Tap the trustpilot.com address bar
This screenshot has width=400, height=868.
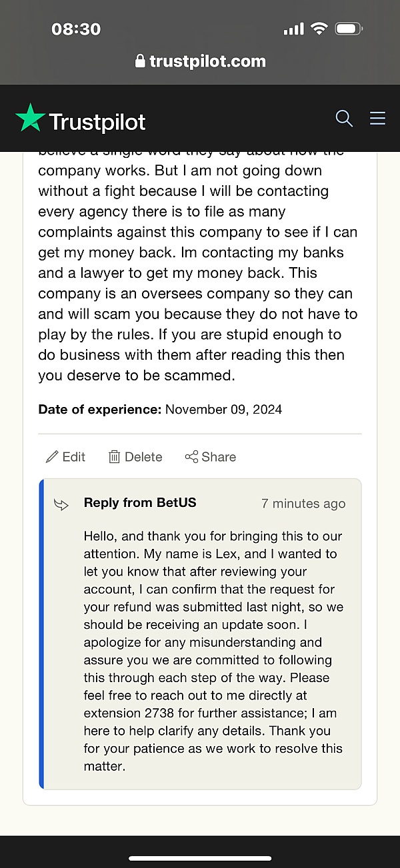pyautogui.click(x=200, y=61)
